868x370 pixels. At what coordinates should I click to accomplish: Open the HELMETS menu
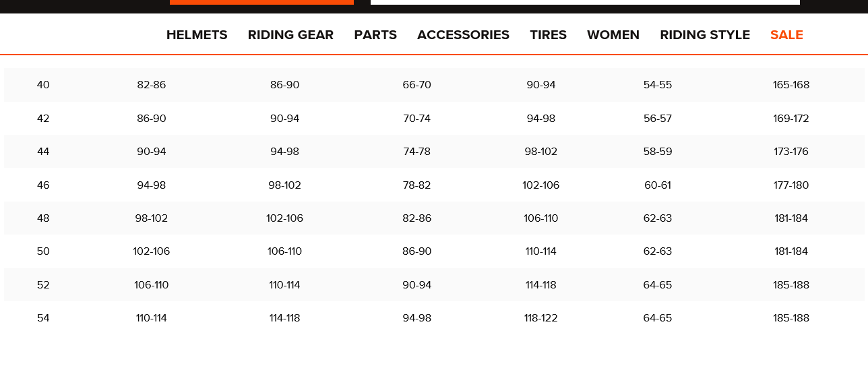(x=197, y=35)
